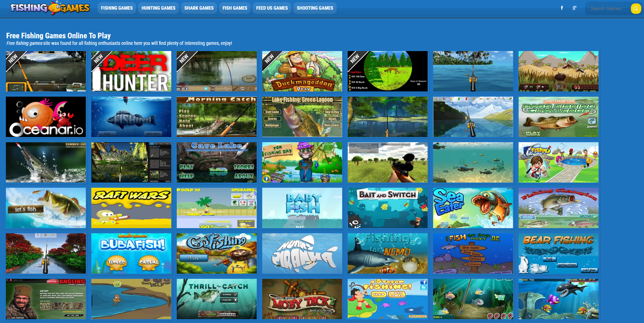The image size is (644, 323).
Task: Open the Fish Games menu item
Action: pyautogui.click(x=235, y=8)
